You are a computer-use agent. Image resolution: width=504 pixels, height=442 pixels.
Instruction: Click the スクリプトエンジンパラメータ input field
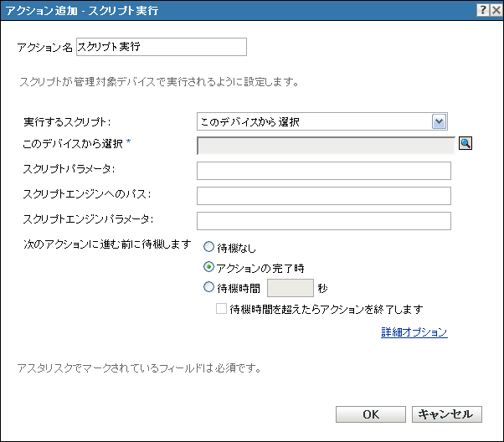click(324, 221)
